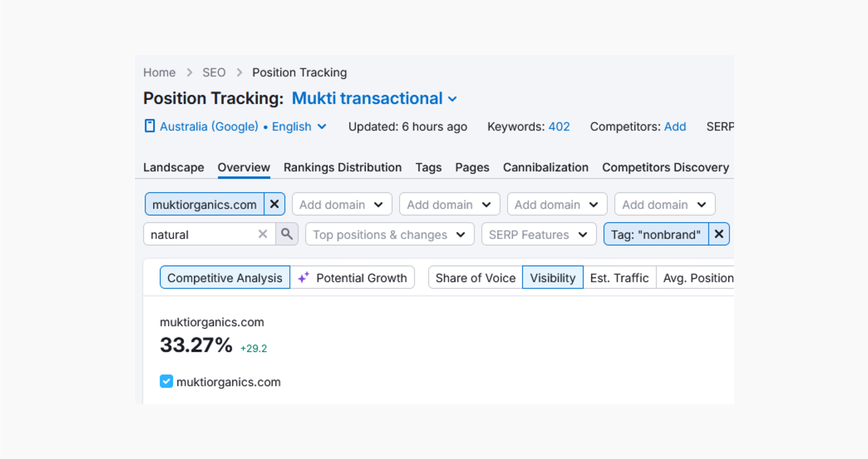Click the device icon beside Australia (Google)
Screen dimensions: 868x459
click(149, 126)
